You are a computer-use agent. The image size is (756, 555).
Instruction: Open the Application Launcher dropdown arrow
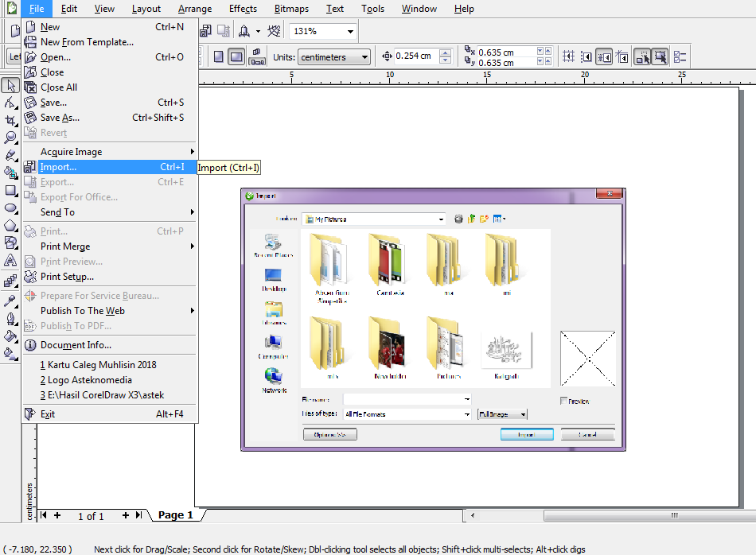pyautogui.click(x=258, y=31)
